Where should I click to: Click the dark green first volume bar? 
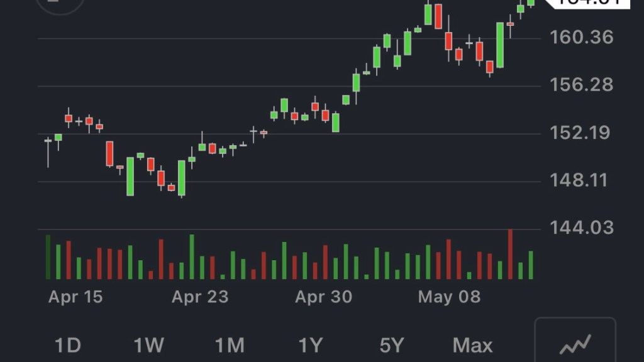click(48, 257)
